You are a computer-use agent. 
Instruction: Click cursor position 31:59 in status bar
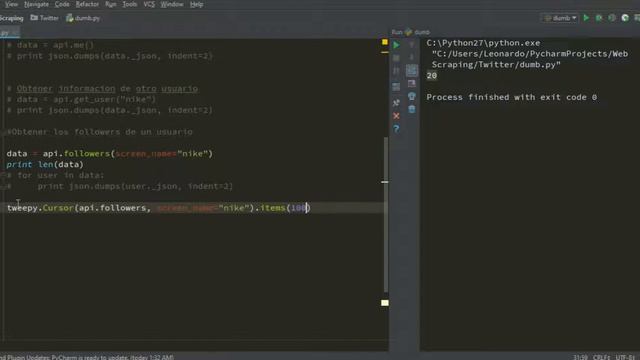click(x=580, y=357)
